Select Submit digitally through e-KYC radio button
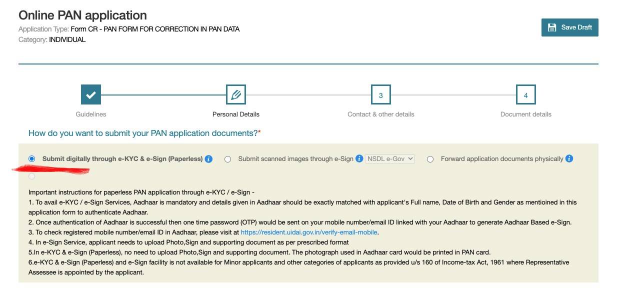Viewport: 644px width, 288px height. (32, 158)
